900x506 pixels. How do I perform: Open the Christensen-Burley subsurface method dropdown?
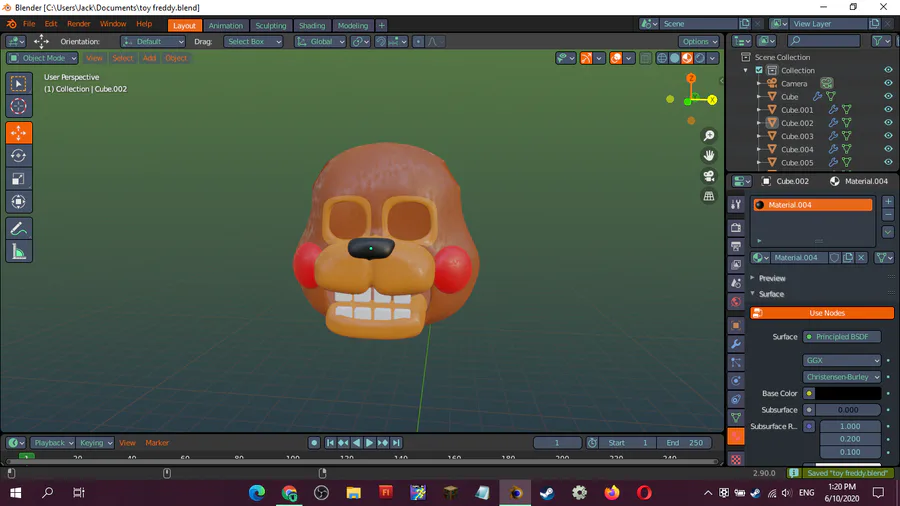point(841,377)
